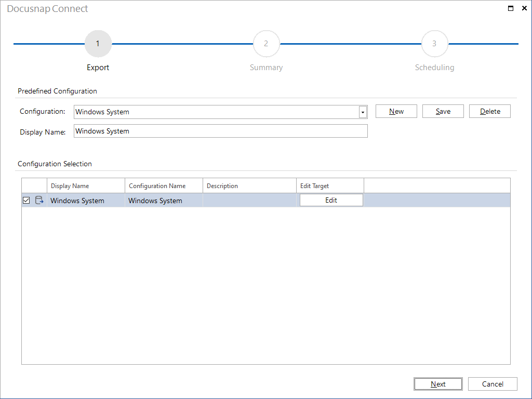Go to wizard step 2 Summary circle
This screenshot has width=532, height=399.
coord(267,44)
